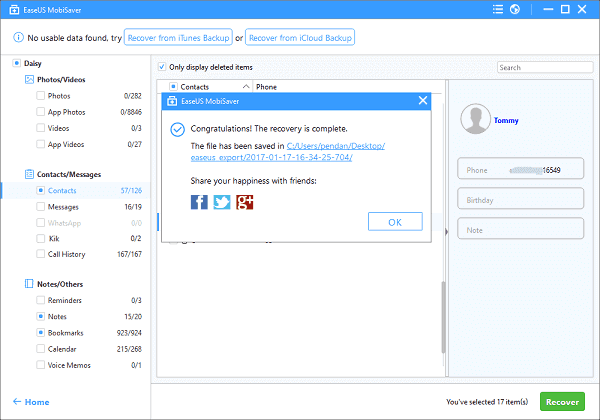The image size is (600, 420).
Task: Click the Google Plus share icon
Action: pyautogui.click(x=244, y=202)
